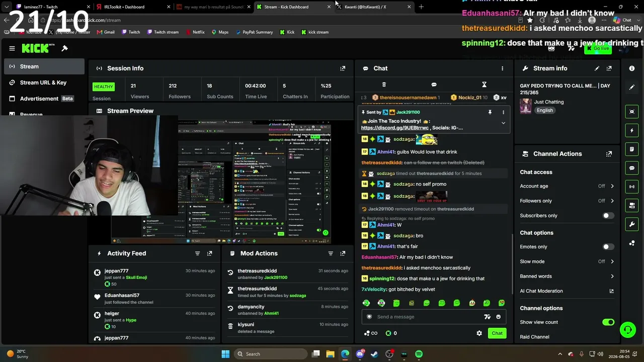This screenshot has width=644, height=362.
Task: Click the hourglass icon in Chat toolbar
Action: (x=484, y=84)
